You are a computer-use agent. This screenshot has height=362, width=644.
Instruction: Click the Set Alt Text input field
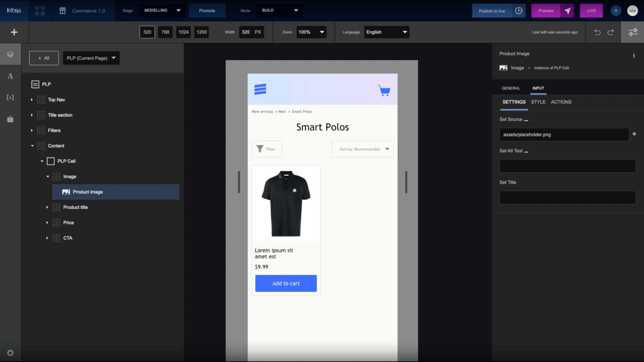567,166
